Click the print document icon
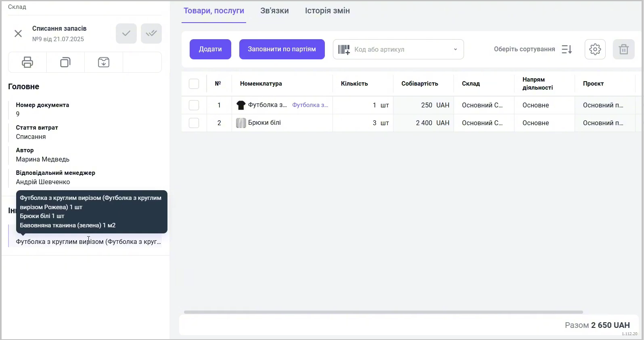Viewport: 644px width, 340px height. pyautogui.click(x=27, y=62)
